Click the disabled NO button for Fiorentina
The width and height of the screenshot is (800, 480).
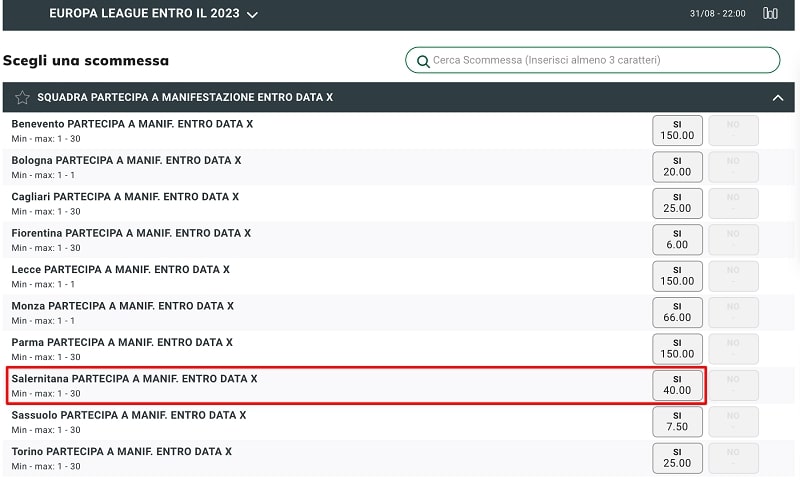tap(733, 239)
